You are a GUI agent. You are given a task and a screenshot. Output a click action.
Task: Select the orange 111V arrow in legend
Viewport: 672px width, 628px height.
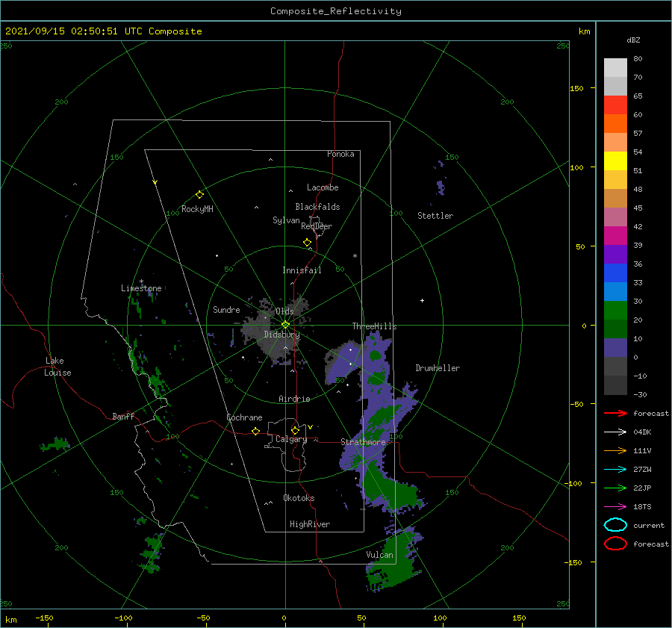pyautogui.click(x=615, y=450)
